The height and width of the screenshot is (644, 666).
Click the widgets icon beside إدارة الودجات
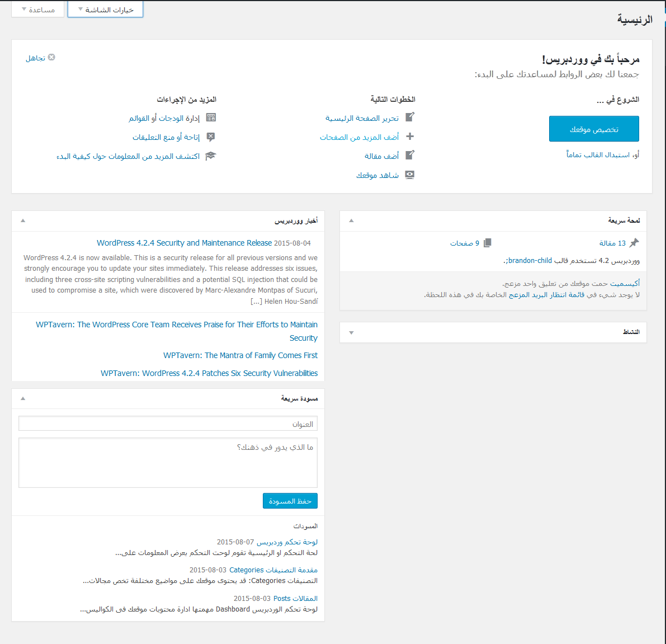[211, 117]
